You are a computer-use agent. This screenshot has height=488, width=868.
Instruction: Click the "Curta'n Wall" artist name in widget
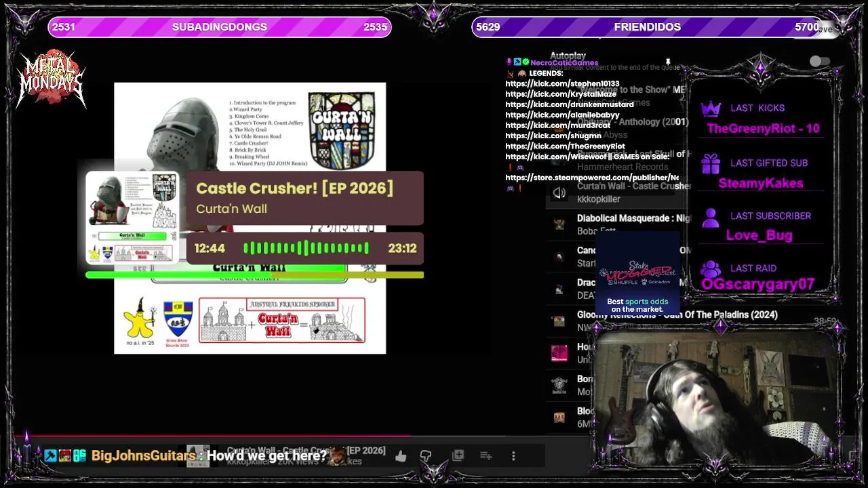tap(231, 209)
